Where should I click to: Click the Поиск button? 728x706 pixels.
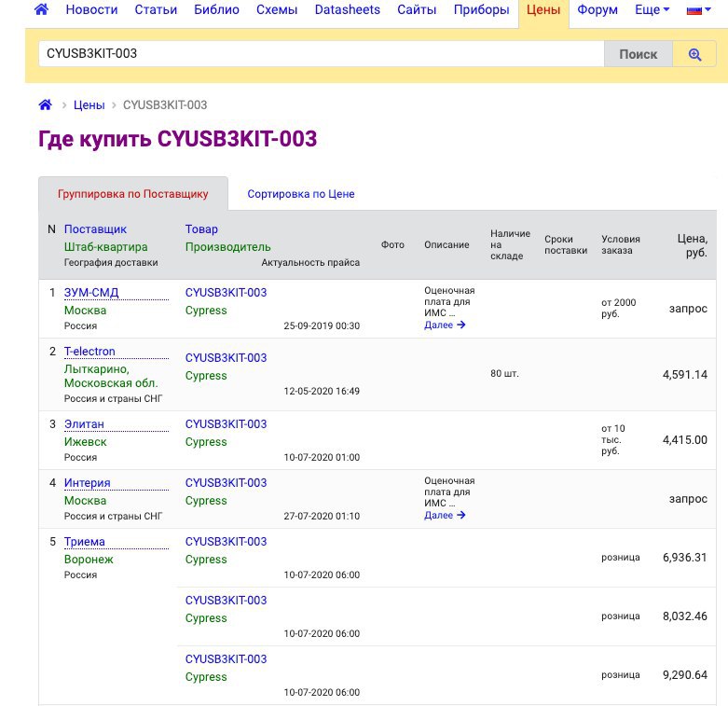click(x=639, y=54)
